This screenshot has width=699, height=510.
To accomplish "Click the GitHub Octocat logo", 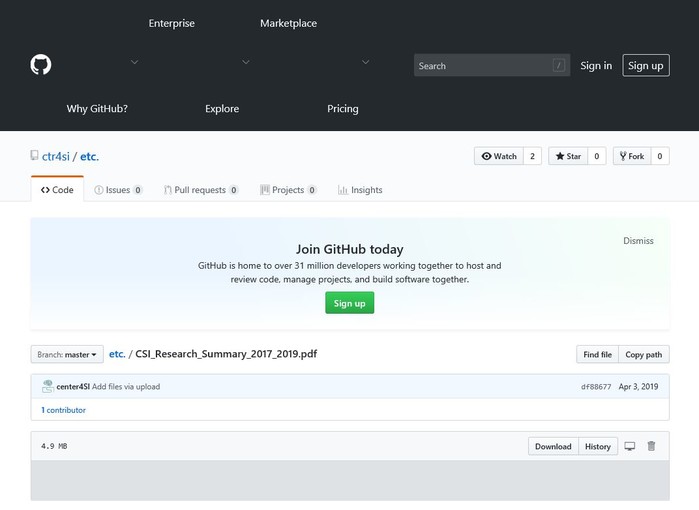I will click(x=41, y=65).
